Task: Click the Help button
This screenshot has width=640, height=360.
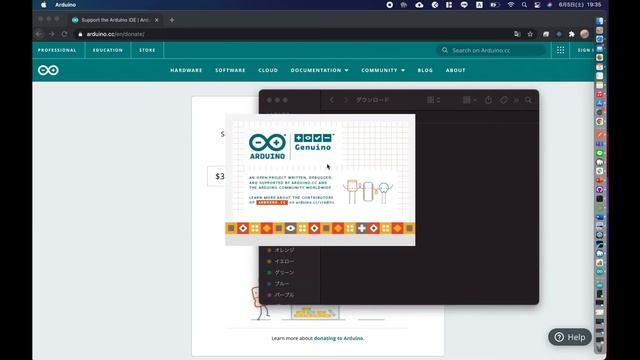Action: (x=570, y=337)
